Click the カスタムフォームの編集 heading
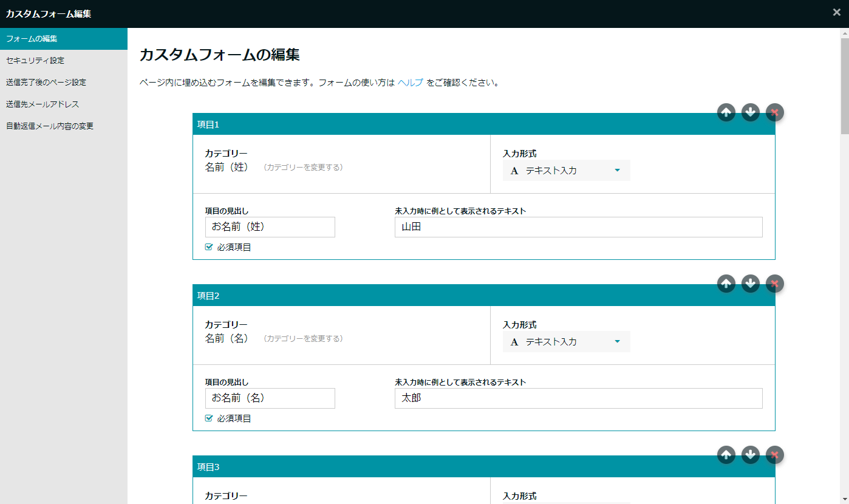 tap(220, 55)
